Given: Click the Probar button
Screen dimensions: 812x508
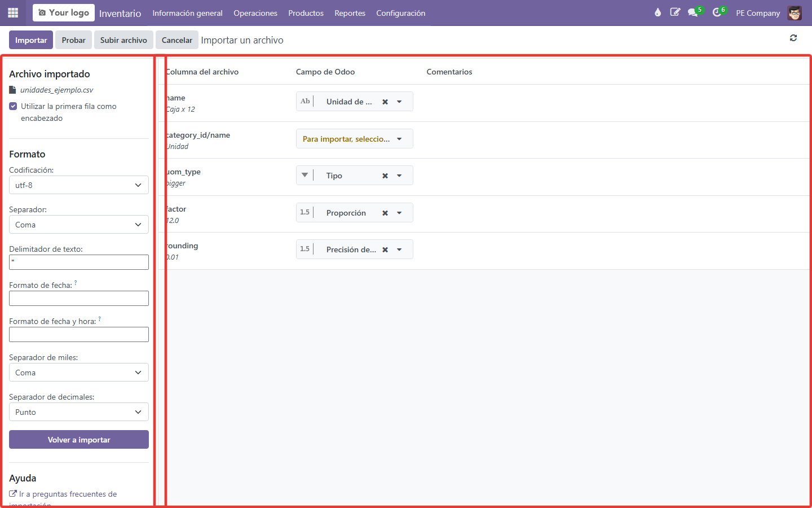Looking at the screenshot, I should click(x=74, y=40).
